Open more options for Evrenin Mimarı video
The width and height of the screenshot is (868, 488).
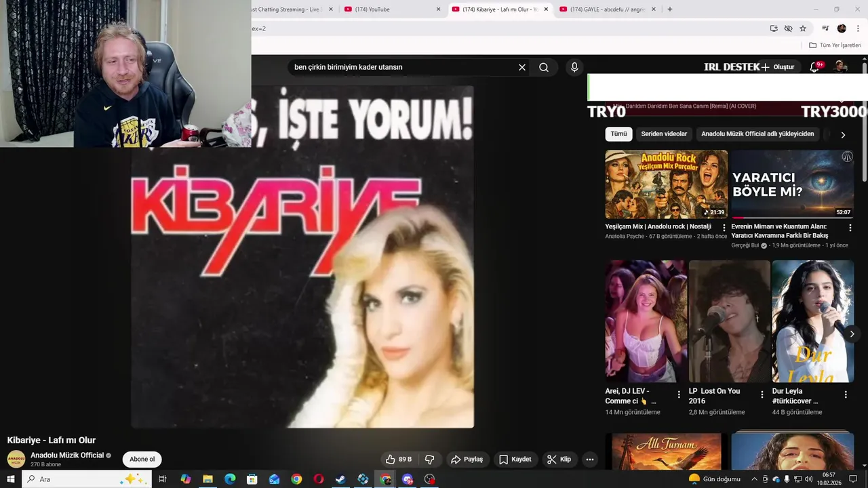850,228
